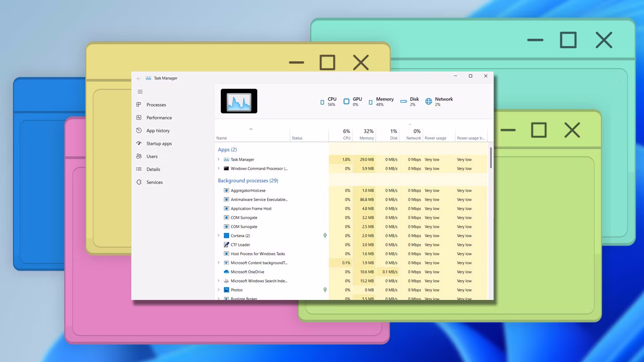
Task: Minimize the teal background window
Action: [x=535, y=40]
